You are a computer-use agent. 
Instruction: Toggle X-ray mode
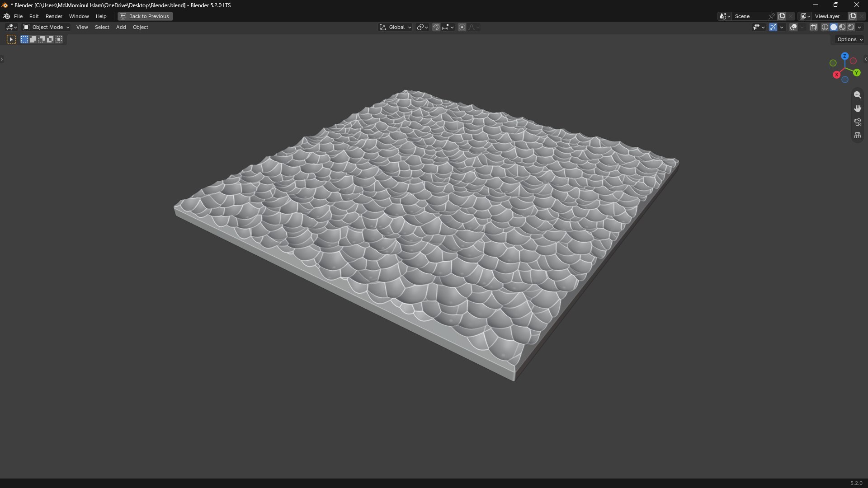(x=814, y=28)
